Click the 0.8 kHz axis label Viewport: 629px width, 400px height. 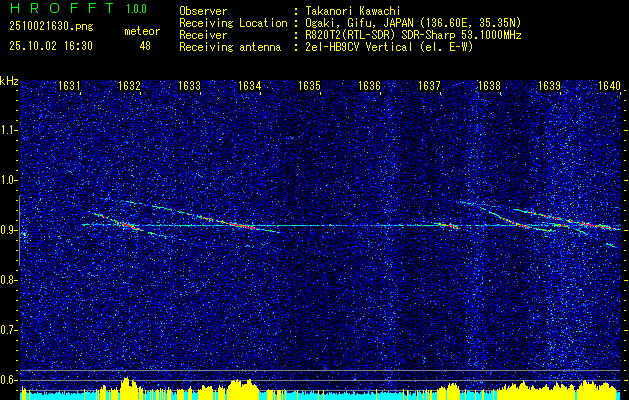[x=9, y=280]
